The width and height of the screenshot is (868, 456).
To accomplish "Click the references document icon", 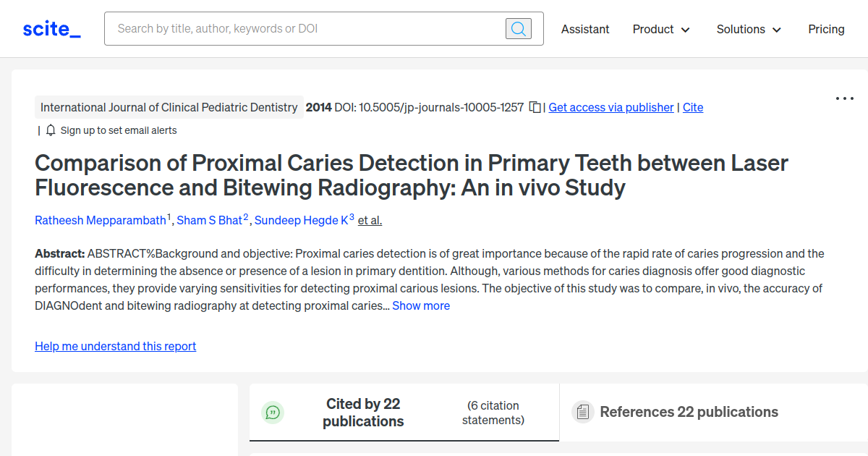I will [582, 411].
